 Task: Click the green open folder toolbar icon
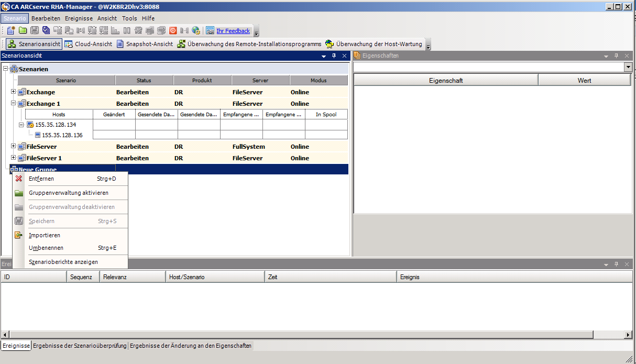tap(23, 30)
